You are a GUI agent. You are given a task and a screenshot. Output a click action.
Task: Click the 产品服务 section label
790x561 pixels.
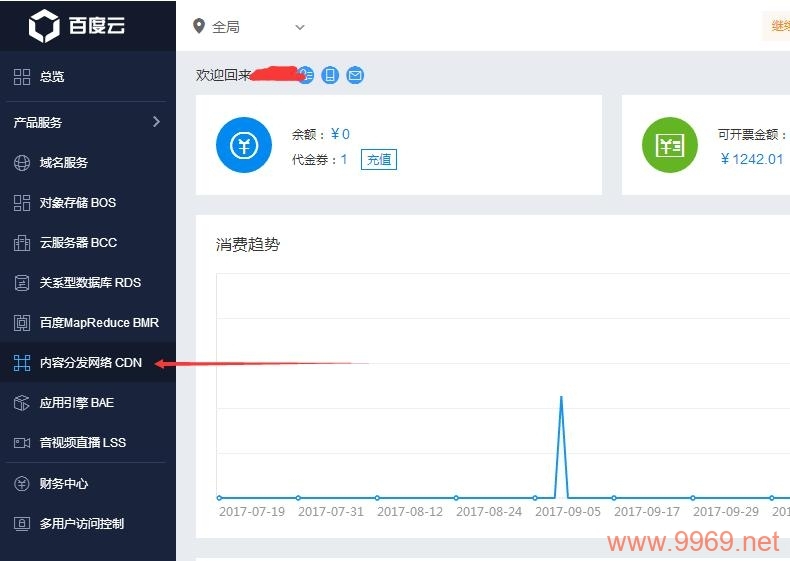[x=38, y=122]
